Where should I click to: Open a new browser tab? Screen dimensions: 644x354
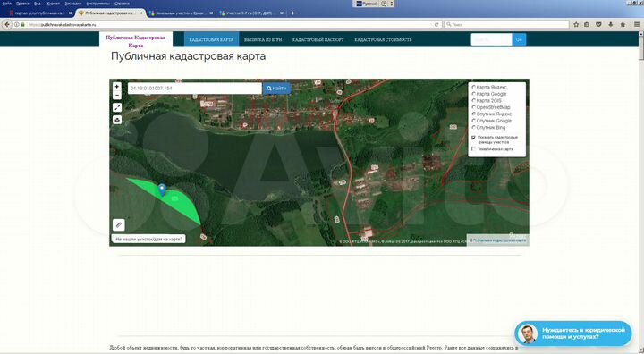click(x=292, y=13)
